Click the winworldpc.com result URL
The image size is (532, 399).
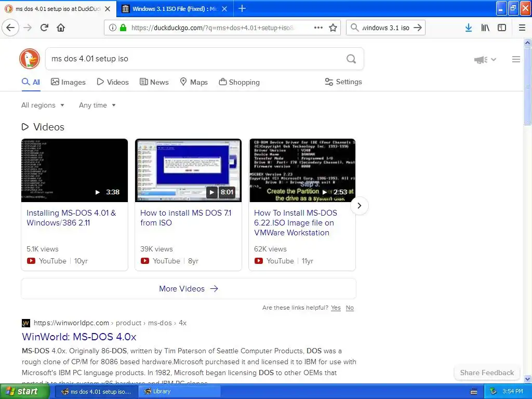[x=110, y=323]
